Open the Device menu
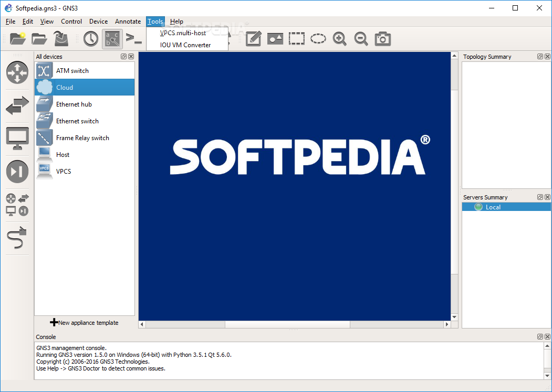The image size is (552, 392). coord(99,22)
